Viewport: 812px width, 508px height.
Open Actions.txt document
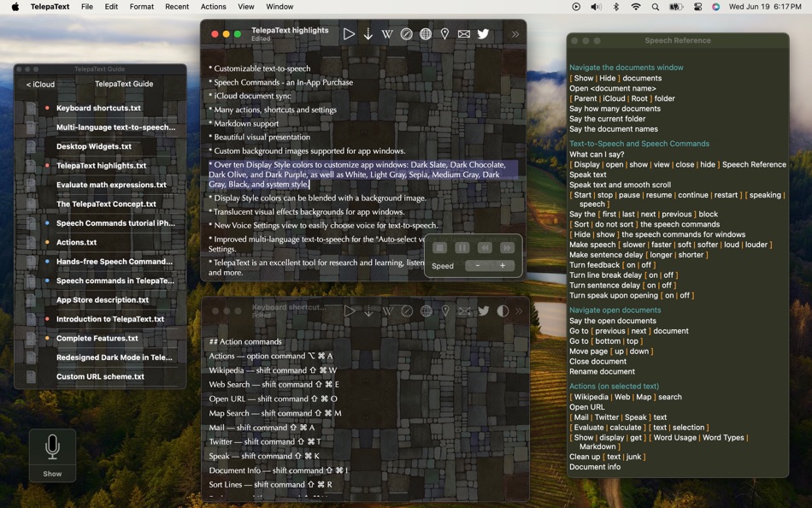click(x=77, y=242)
